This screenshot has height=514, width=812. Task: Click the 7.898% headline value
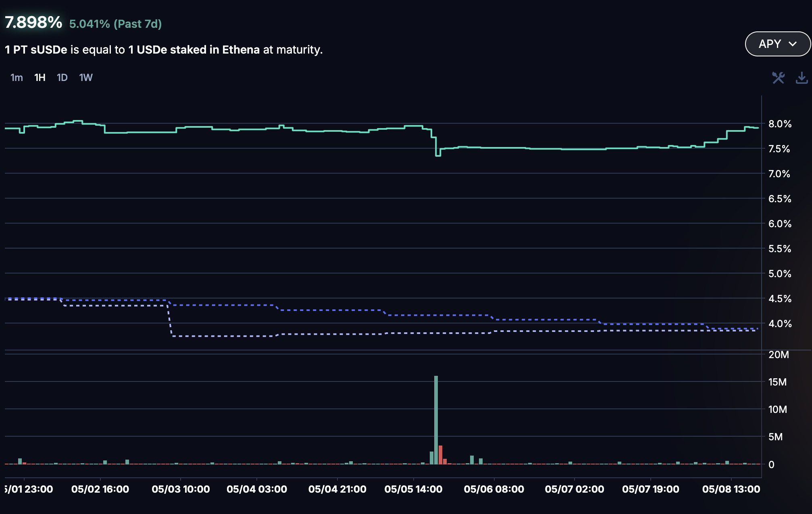[33, 23]
